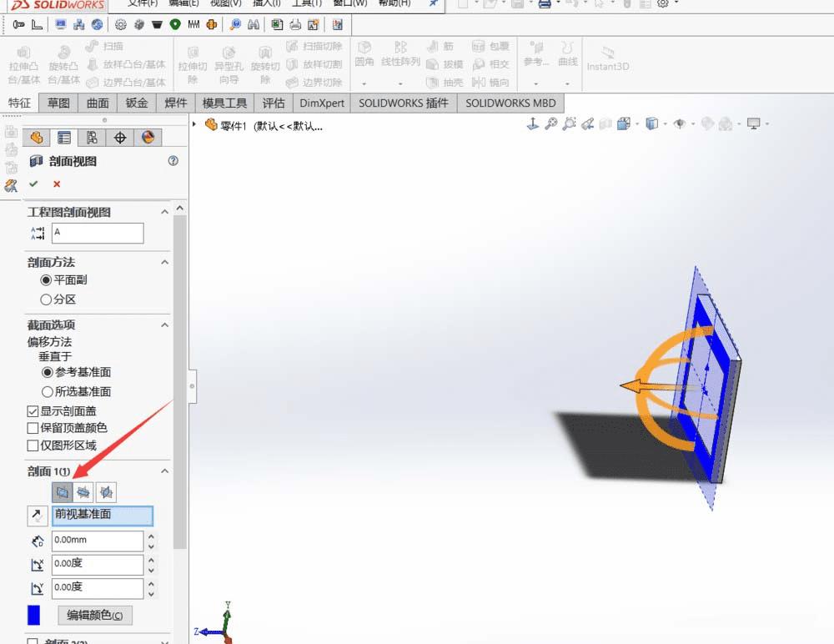
Task: Select the 分区 radio button
Action: [46, 299]
